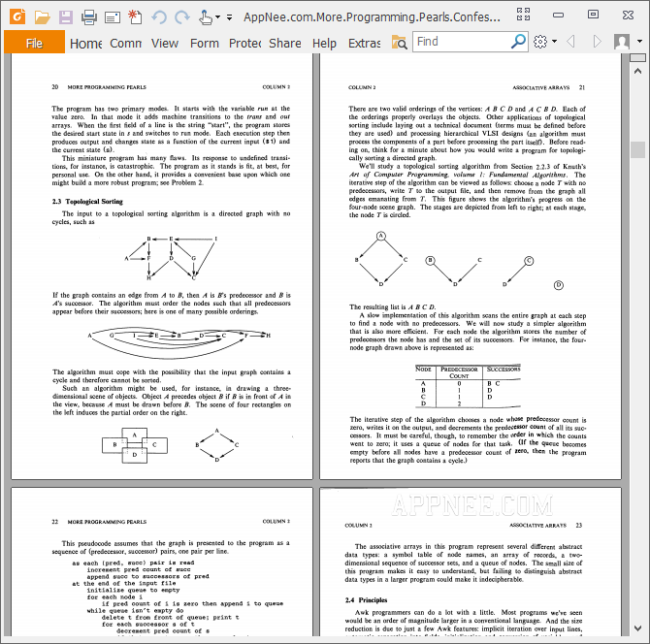Click the magnifier search button in Find box

pos(518,42)
